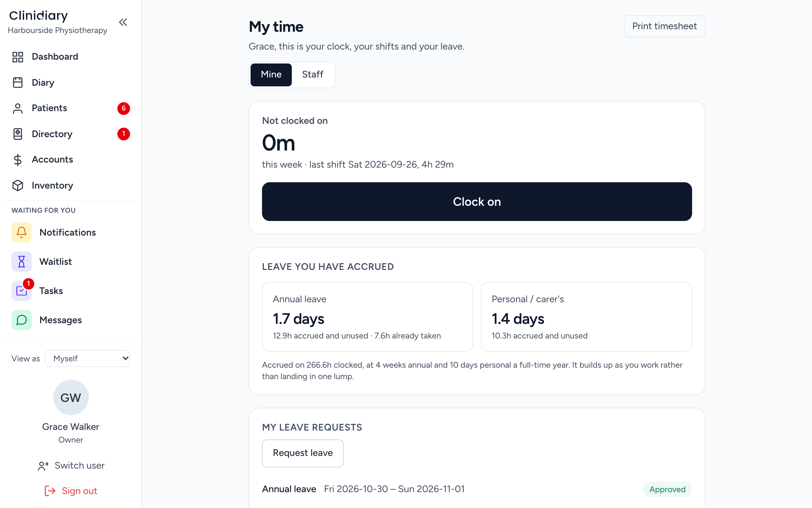Click the red 6 badge beside Patients
812x508 pixels.
[x=123, y=108]
